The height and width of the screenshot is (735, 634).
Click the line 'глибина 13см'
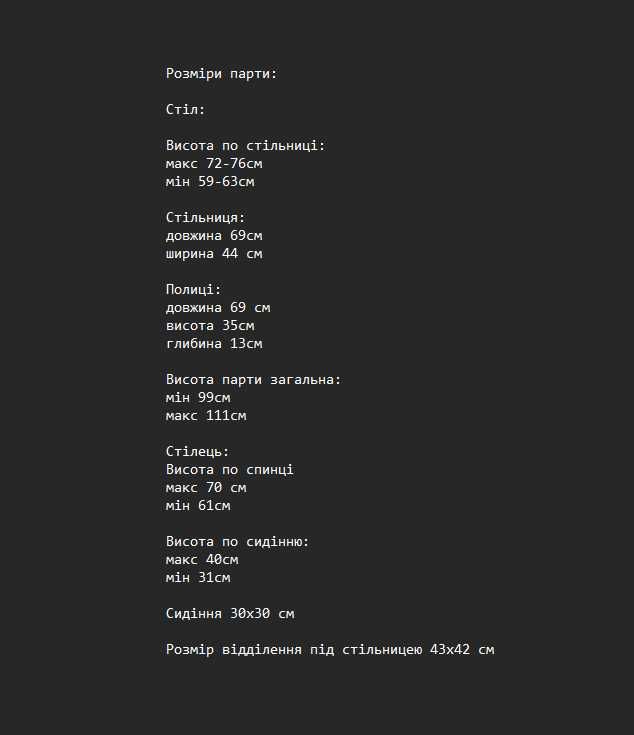(214, 344)
